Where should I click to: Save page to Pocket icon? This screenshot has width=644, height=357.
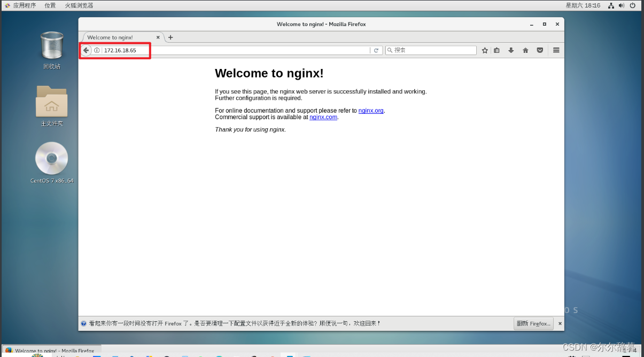[540, 50]
